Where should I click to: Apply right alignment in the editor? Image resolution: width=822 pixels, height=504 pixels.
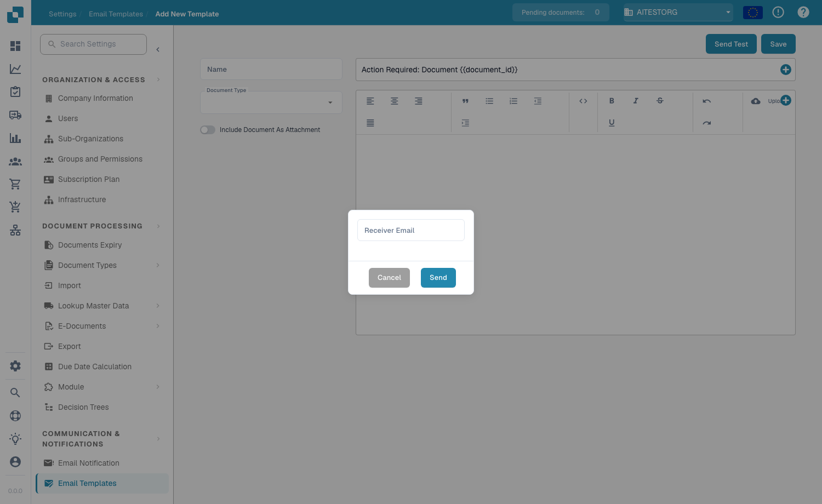pyautogui.click(x=419, y=101)
